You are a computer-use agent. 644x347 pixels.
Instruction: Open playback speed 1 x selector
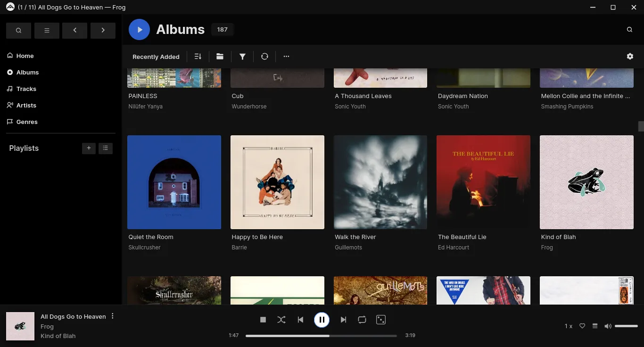(569, 326)
